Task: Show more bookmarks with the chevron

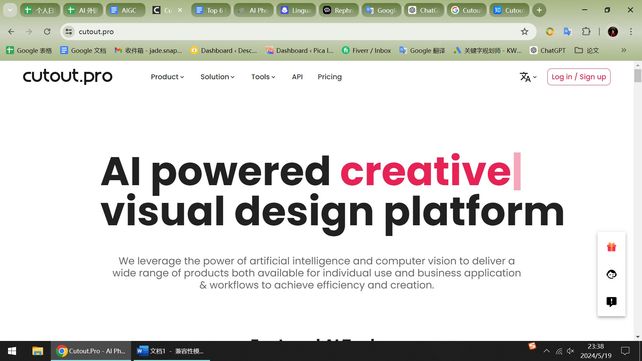Action: point(624,50)
